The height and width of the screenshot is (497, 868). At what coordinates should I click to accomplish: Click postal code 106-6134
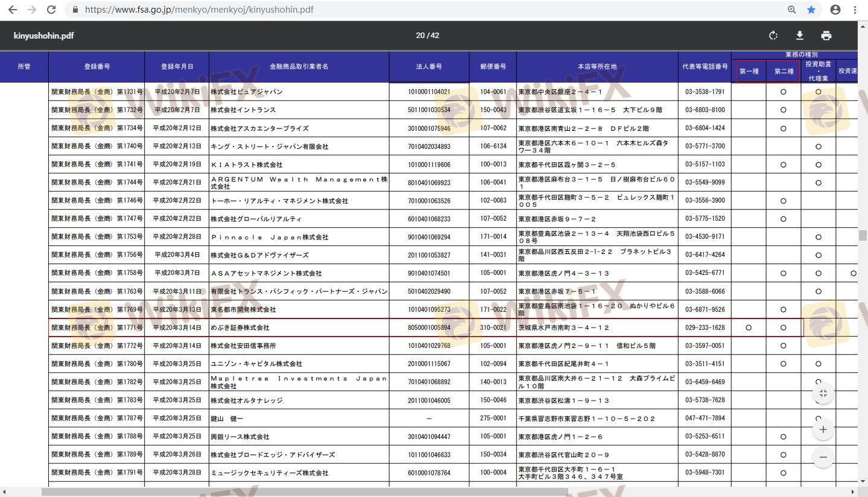(x=493, y=147)
